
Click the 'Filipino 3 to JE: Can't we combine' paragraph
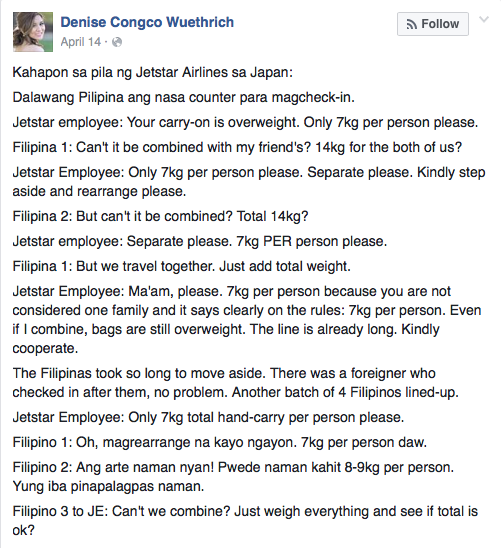point(245,521)
